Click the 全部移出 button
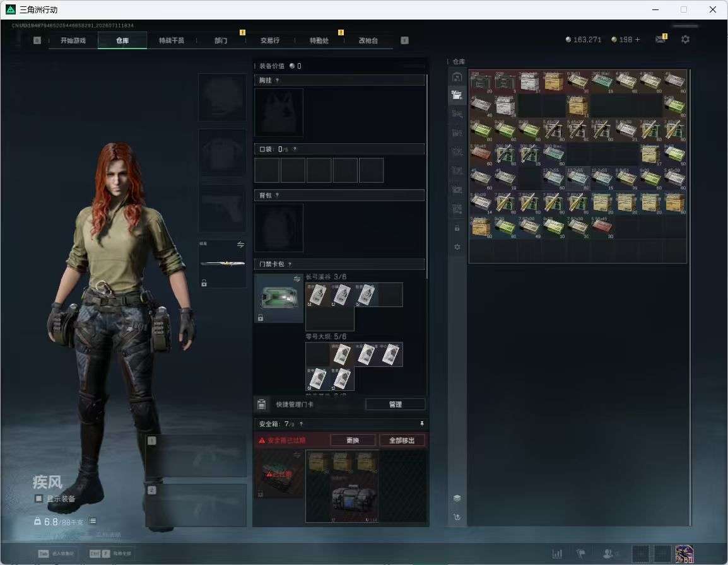 point(402,440)
